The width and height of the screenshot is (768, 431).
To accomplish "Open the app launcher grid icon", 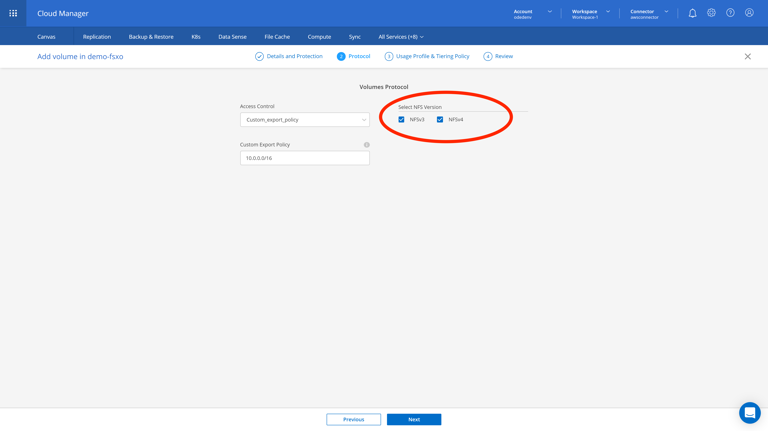I will click(x=13, y=13).
